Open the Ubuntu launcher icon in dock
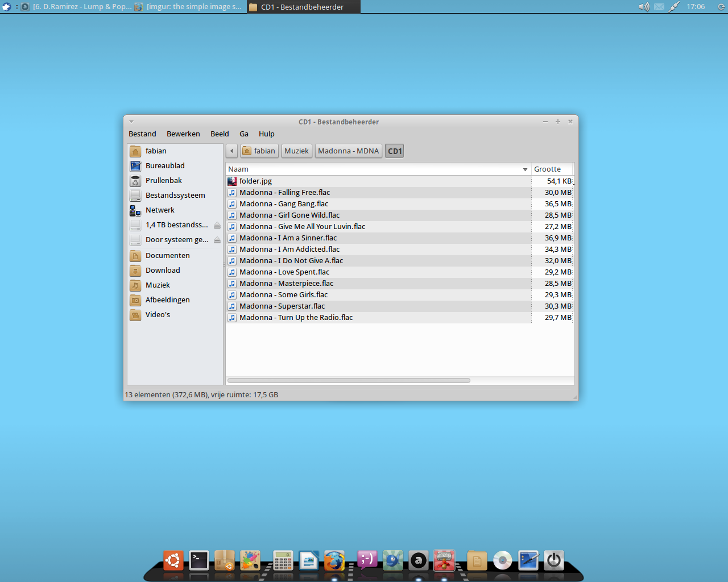728x582 pixels. coord(173,561)
